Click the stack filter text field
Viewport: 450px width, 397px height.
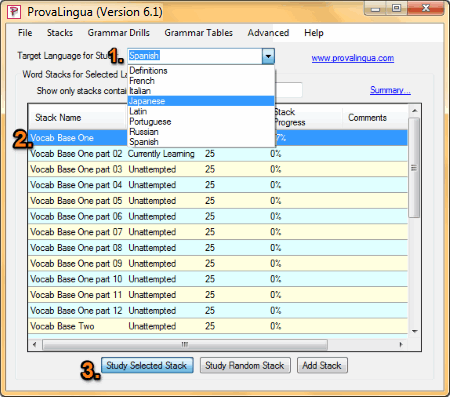point(289,90)
